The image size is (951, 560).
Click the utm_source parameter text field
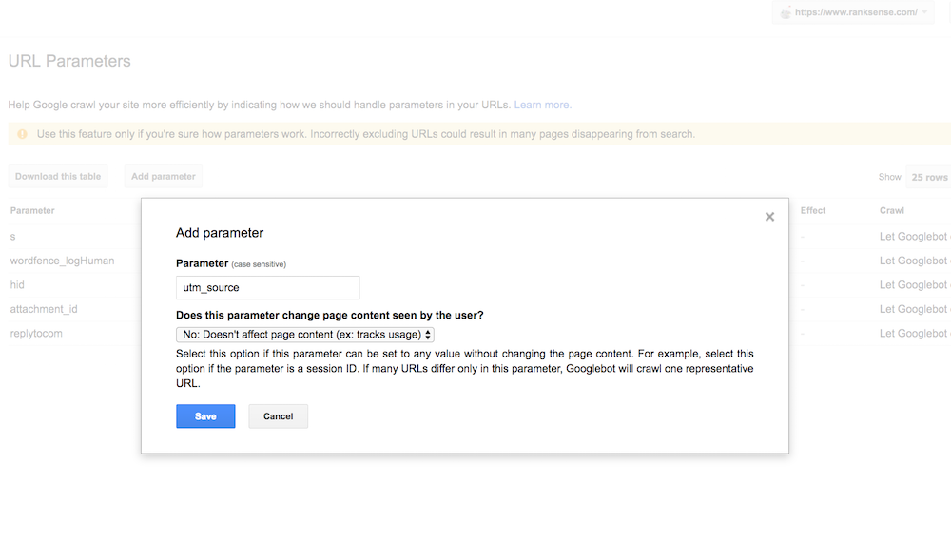[x=267, y=287]
